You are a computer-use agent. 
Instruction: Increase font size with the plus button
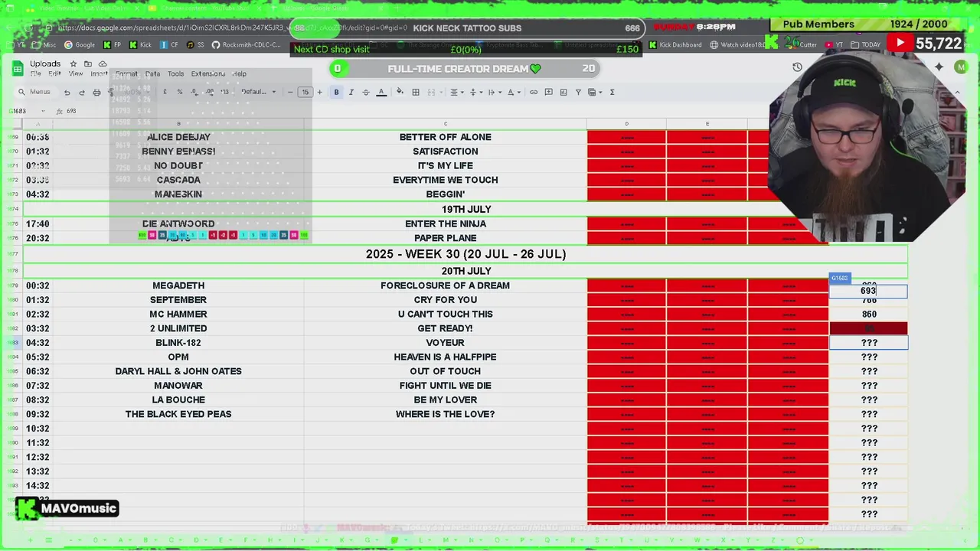click(320, 93)
